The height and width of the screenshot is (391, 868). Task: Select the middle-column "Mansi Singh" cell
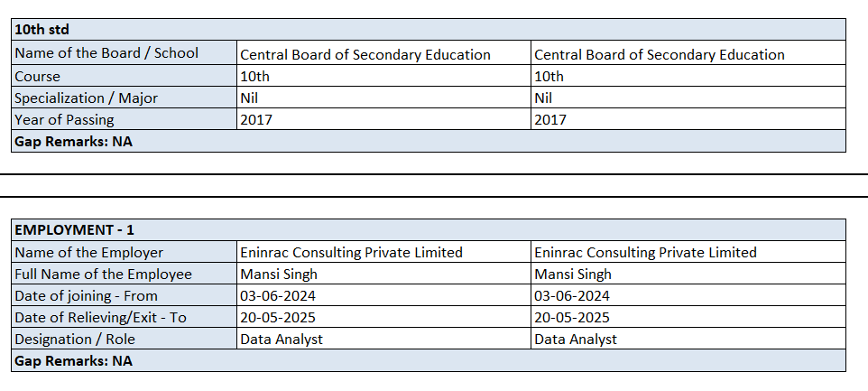tap(279, 274)
